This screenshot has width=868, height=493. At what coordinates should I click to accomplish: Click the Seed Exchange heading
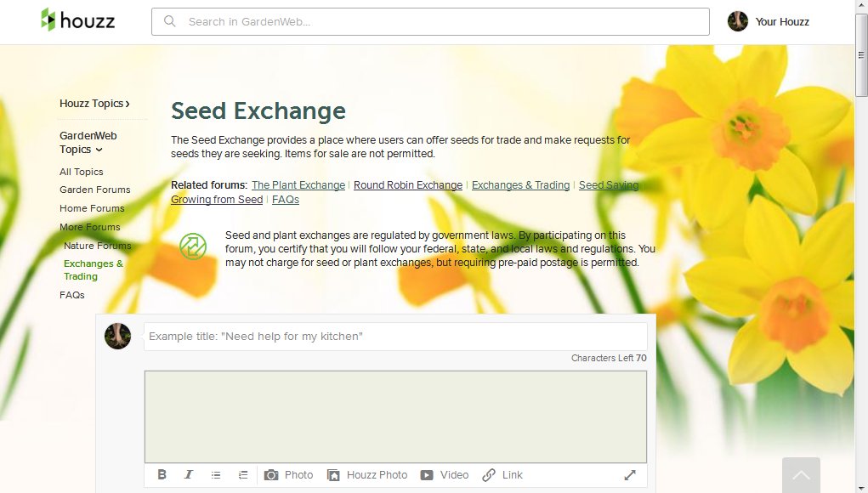[258, 110]
